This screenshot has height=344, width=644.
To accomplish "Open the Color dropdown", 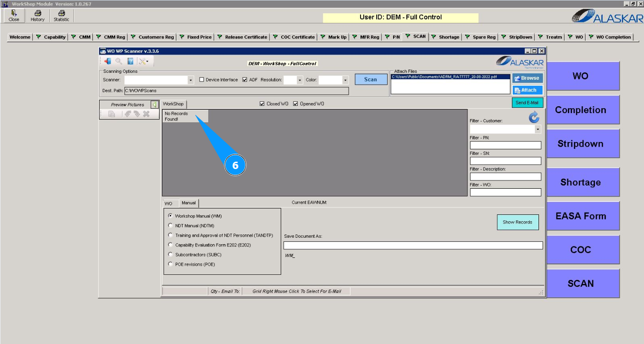I will click(345, 80).
